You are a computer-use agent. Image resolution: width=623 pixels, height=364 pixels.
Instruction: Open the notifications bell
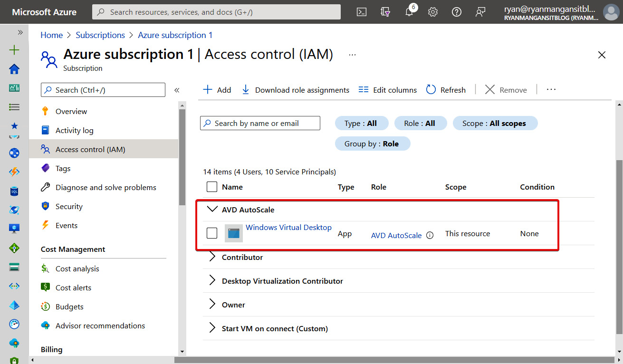pos(409,12)
